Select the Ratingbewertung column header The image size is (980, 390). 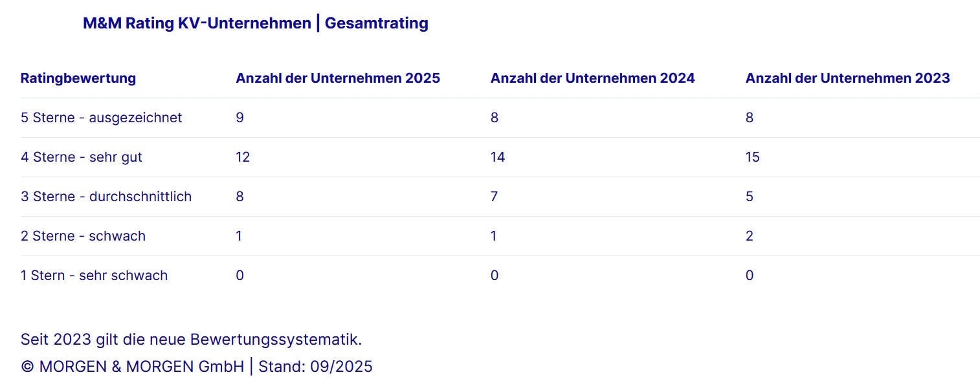pos(78,78)
